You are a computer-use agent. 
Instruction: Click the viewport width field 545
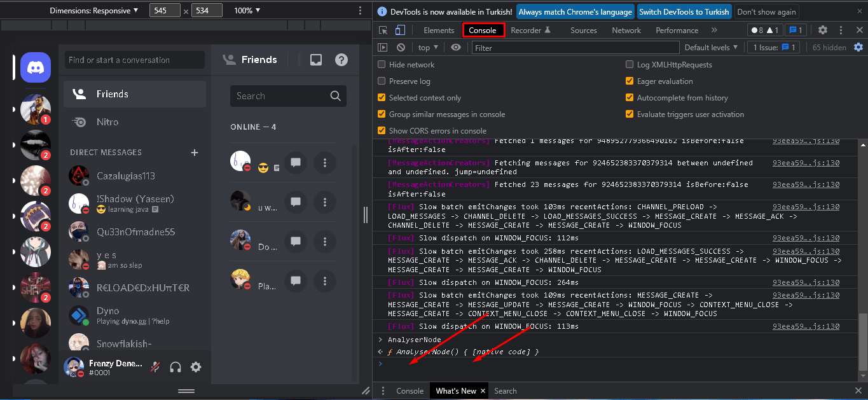(165, 11)
